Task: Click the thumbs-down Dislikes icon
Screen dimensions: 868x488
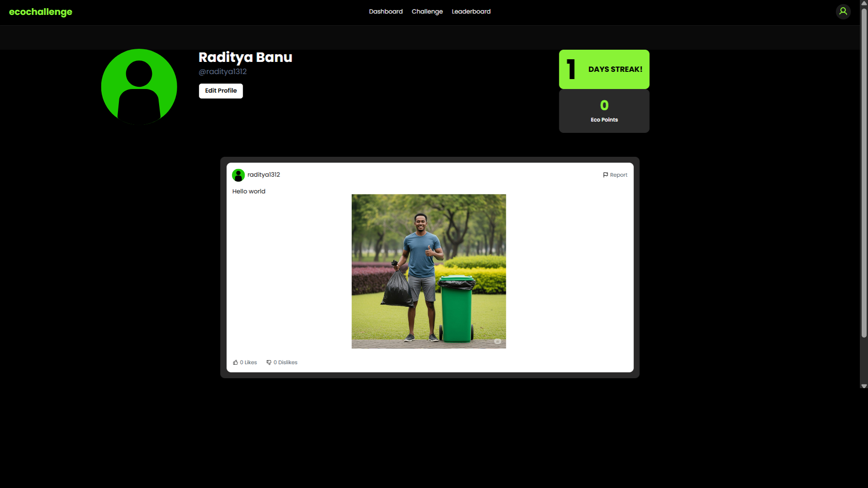Action: click(269, 362)
